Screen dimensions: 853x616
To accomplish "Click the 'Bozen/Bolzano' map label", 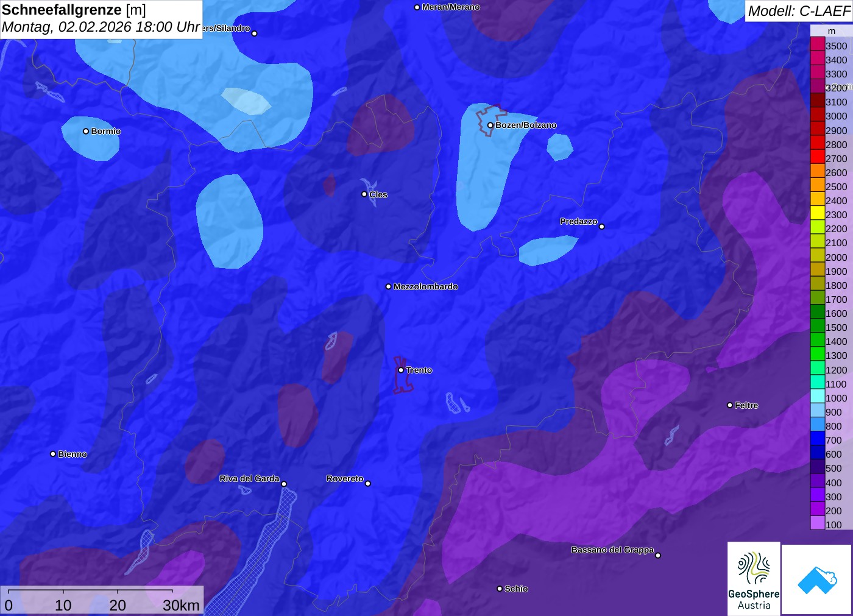I will pos(526,126).
